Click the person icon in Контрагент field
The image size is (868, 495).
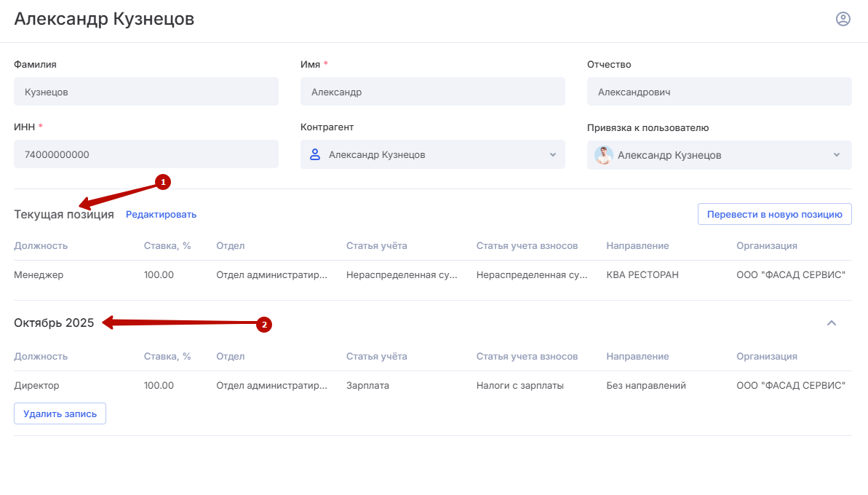tap(315, 154)
